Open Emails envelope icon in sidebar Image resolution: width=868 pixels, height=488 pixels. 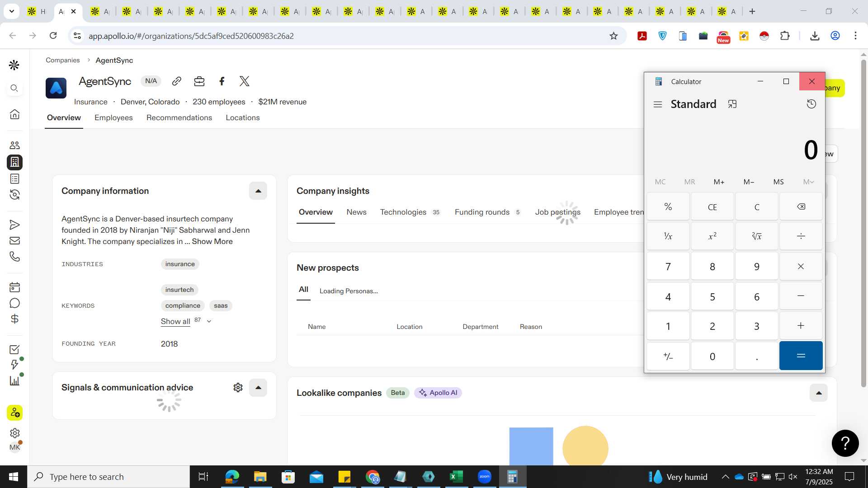coord(14,241)
